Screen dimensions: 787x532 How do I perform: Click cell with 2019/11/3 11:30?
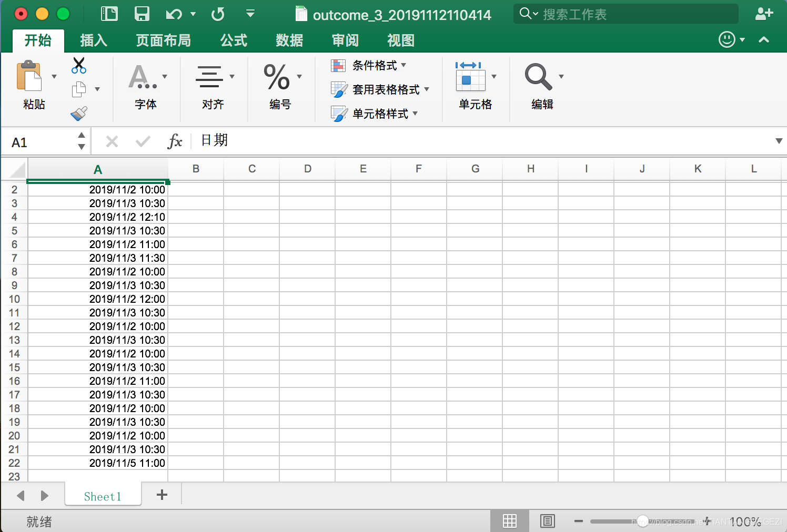(x=98, y=258)
